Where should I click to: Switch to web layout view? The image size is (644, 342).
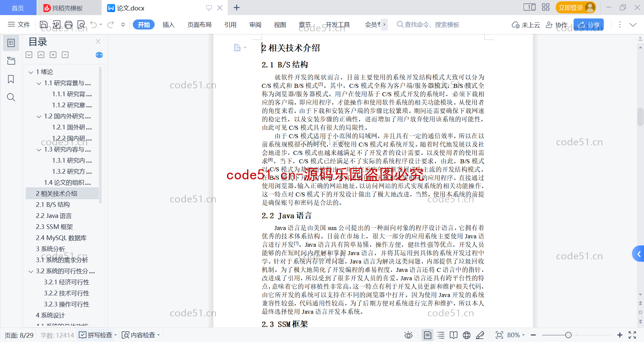point(467,335)
